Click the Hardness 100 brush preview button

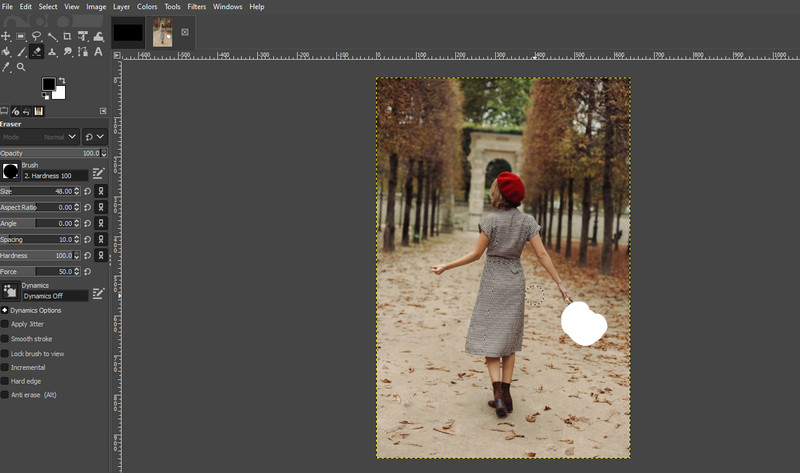(10, 171)
